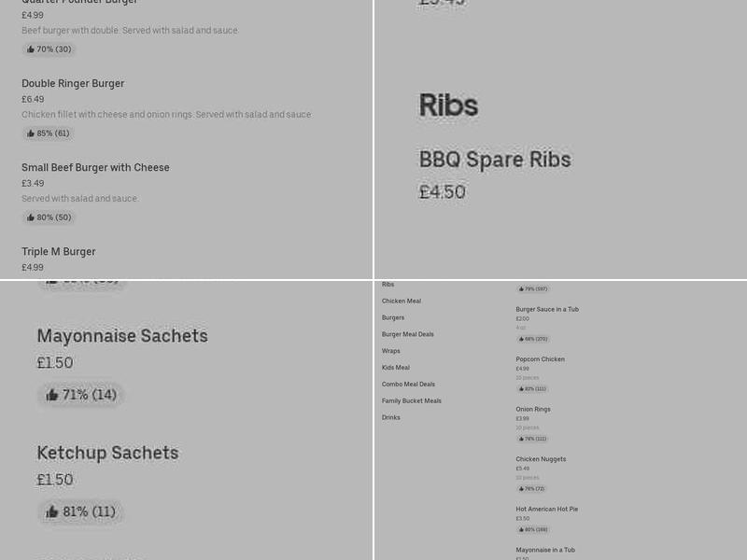Click thumbs-up rating on Mayonnaise Sachets
The height and width of the screenshot is (560, 747).
[80, 394]
